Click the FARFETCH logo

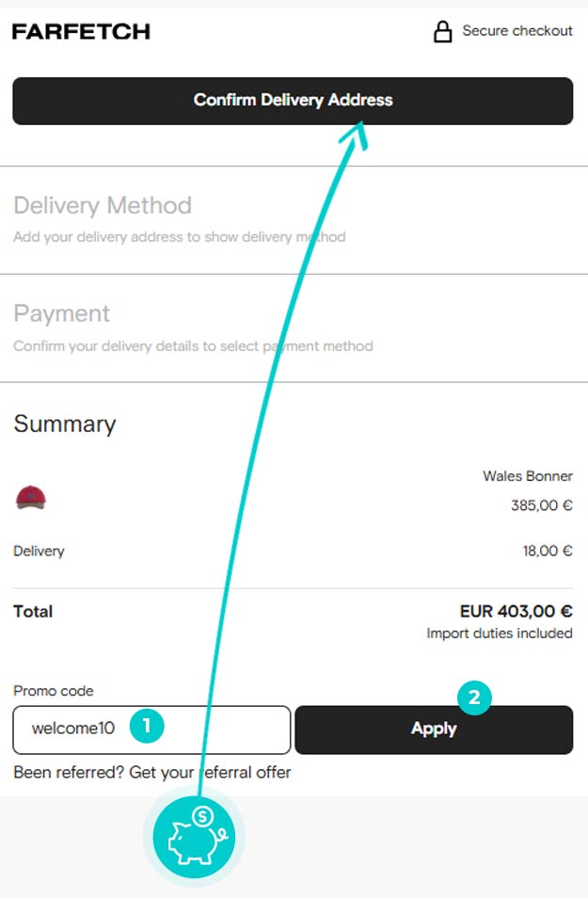click(x=81, y=31)
